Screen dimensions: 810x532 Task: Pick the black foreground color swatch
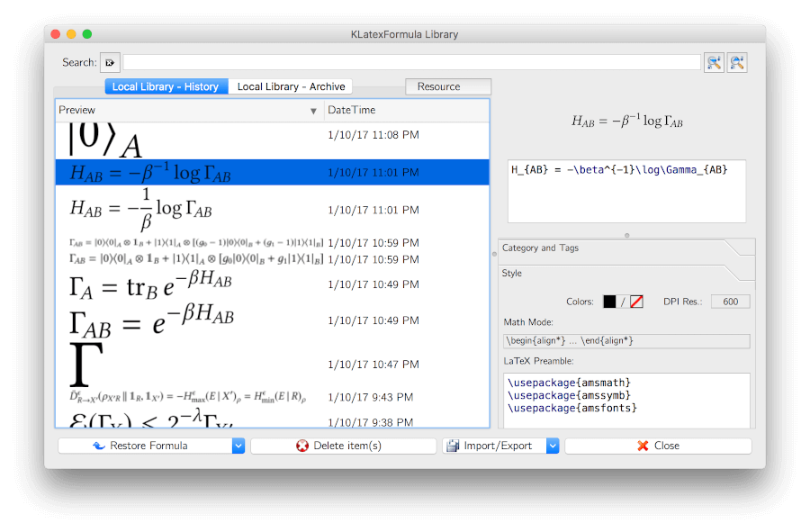609,302
